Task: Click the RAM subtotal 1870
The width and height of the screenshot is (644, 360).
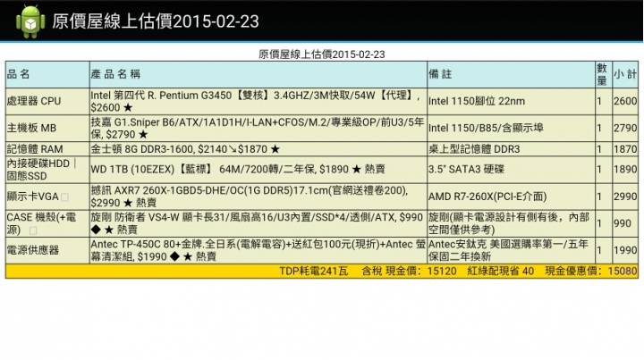Action: coord(625,149)
